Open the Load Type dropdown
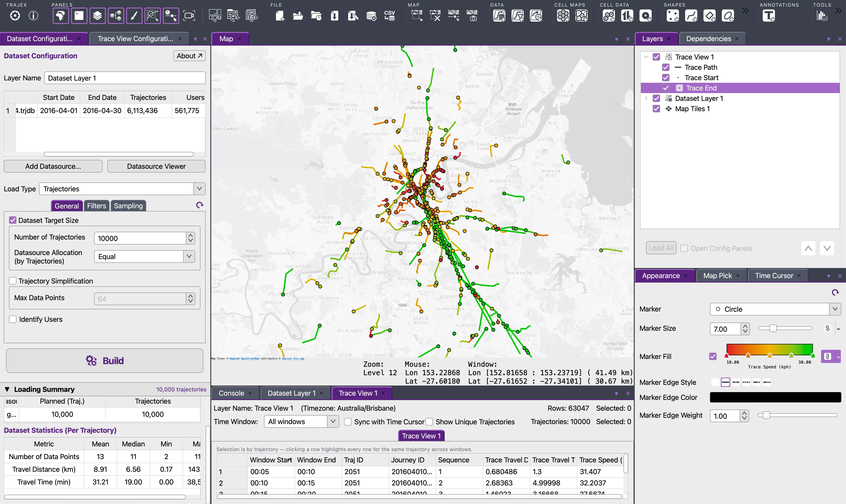This screenshot has width=846, height=504. [199, 189]
